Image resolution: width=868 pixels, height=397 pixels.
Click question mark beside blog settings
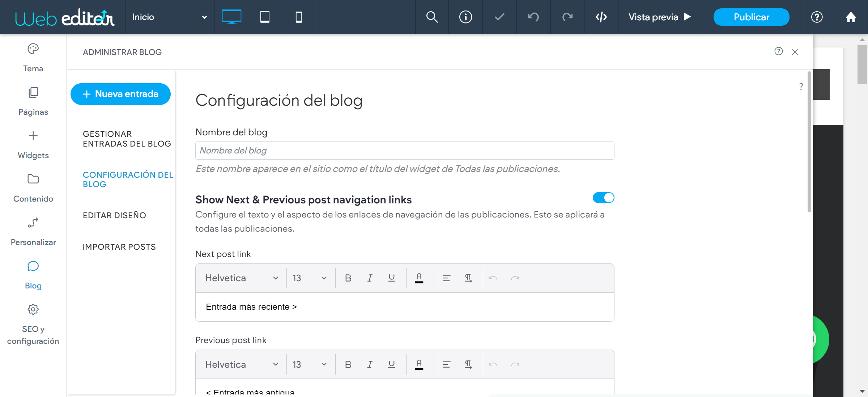[801, 86]
